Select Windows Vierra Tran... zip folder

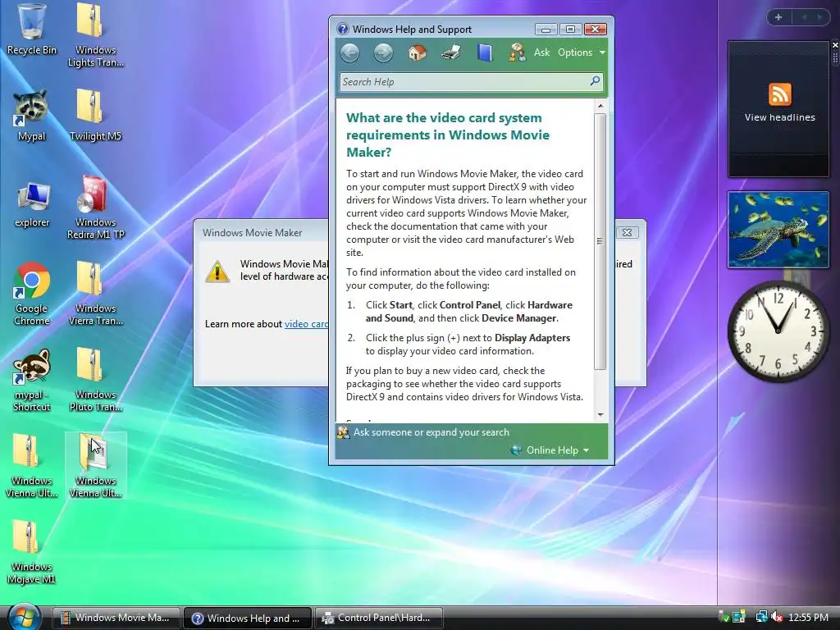(95, 294)
